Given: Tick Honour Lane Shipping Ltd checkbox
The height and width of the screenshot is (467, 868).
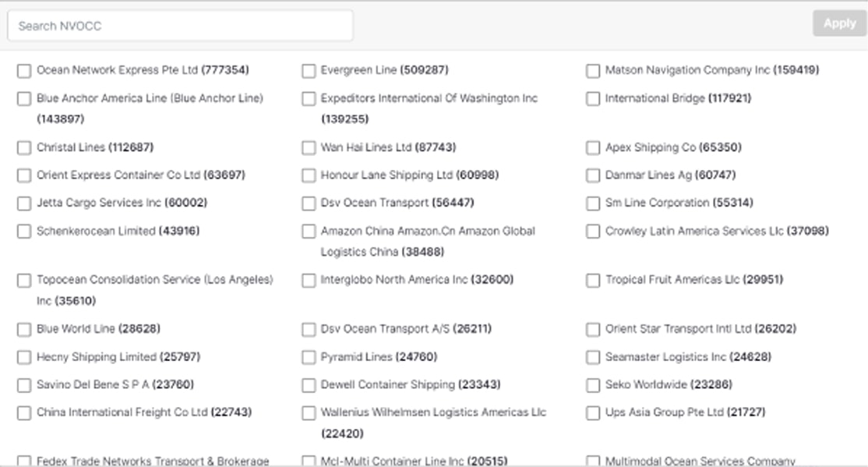Looking at the screenshot, I should [x=309, y=175].
